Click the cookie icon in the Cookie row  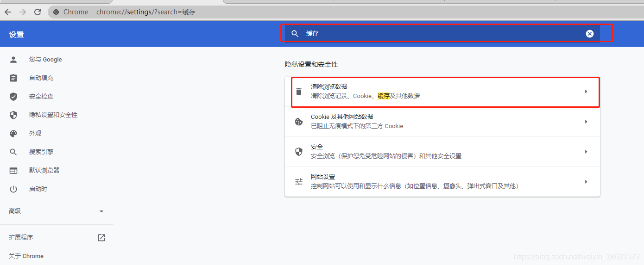(x=299, y=122)
